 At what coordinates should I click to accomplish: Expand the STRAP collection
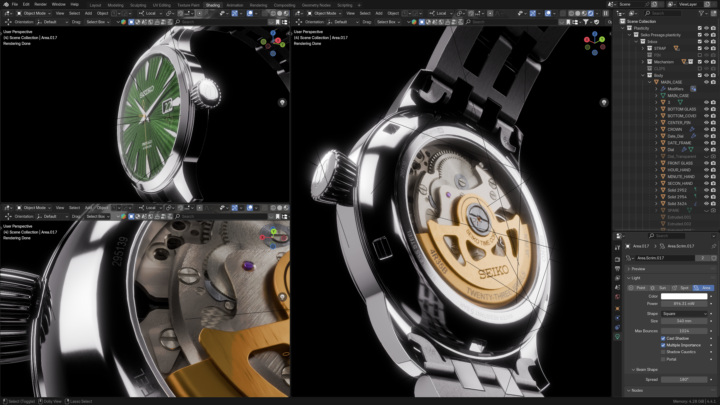tap(643, 48)
